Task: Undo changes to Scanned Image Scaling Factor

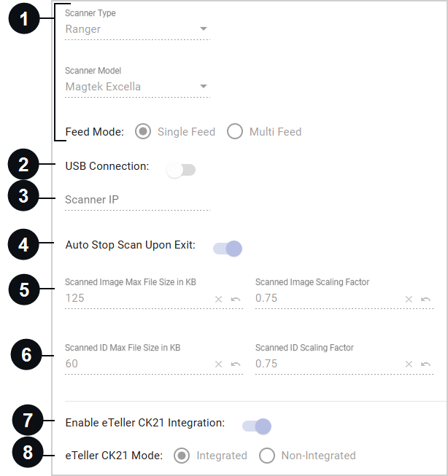Action: click(425, 300)
